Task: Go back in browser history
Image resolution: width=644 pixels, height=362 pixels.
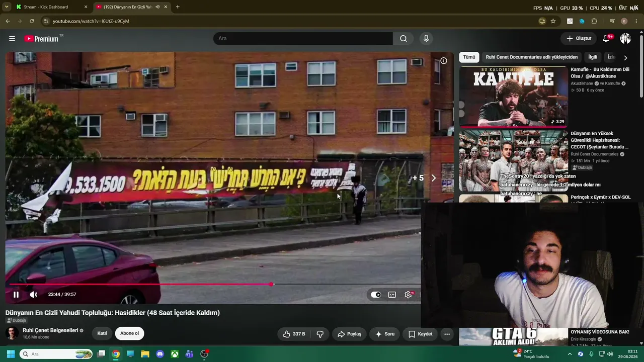Action: click(x=8, y=21)
